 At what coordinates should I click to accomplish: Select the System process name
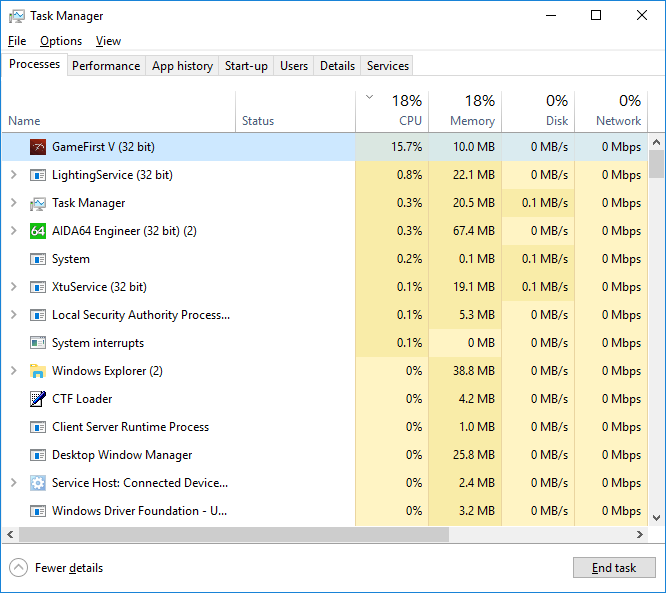pyautogui.click(x=71, y=259)
